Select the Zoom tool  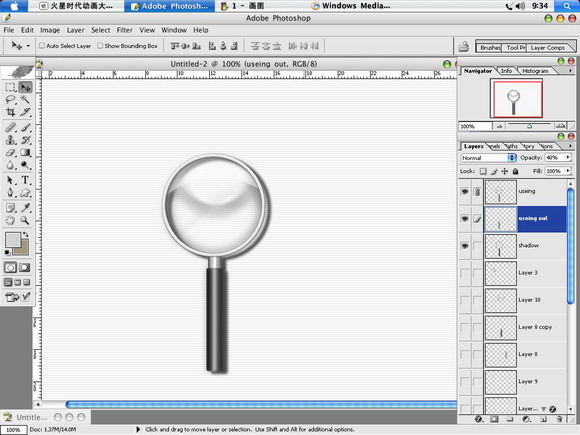point(25,220)
